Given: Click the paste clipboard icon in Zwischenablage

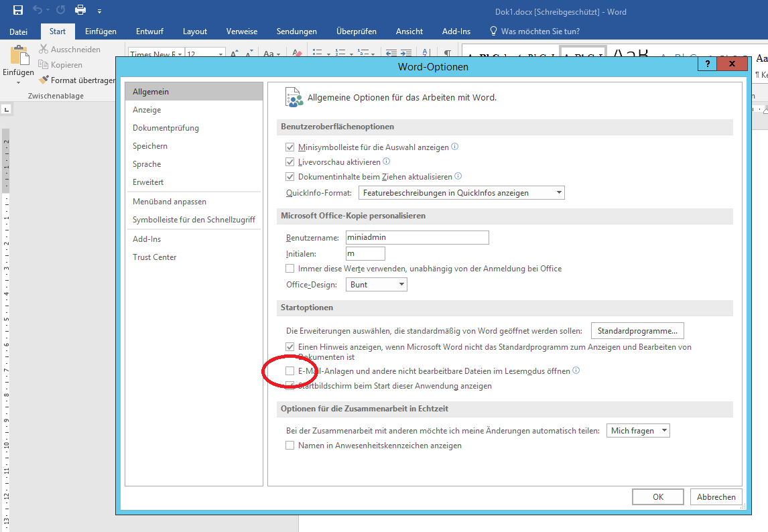Looking at the screenshot, I should pos(19,58).
